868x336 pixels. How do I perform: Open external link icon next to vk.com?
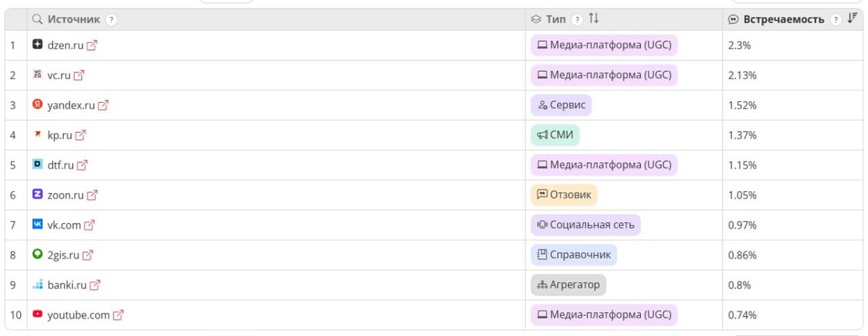(x=89, y=225)
